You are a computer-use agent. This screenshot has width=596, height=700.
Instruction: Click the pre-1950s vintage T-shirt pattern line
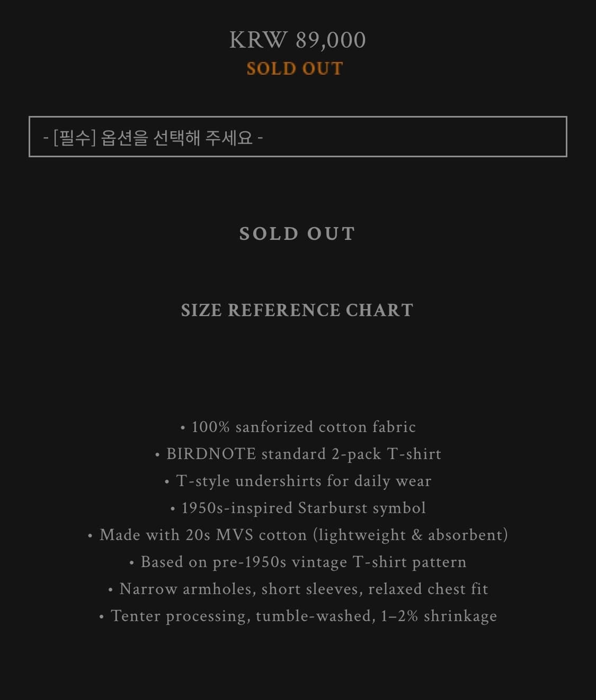tap(298, 562)
